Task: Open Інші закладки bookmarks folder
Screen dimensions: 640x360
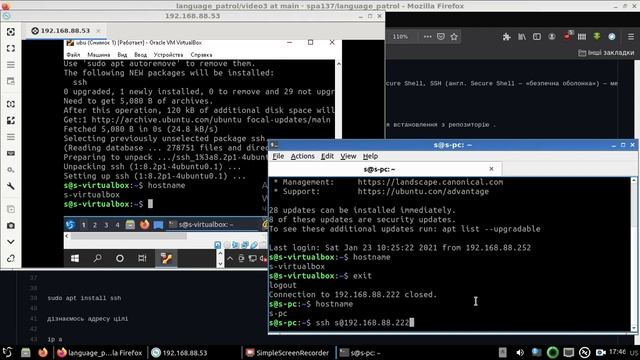Action: coord(606,53)
